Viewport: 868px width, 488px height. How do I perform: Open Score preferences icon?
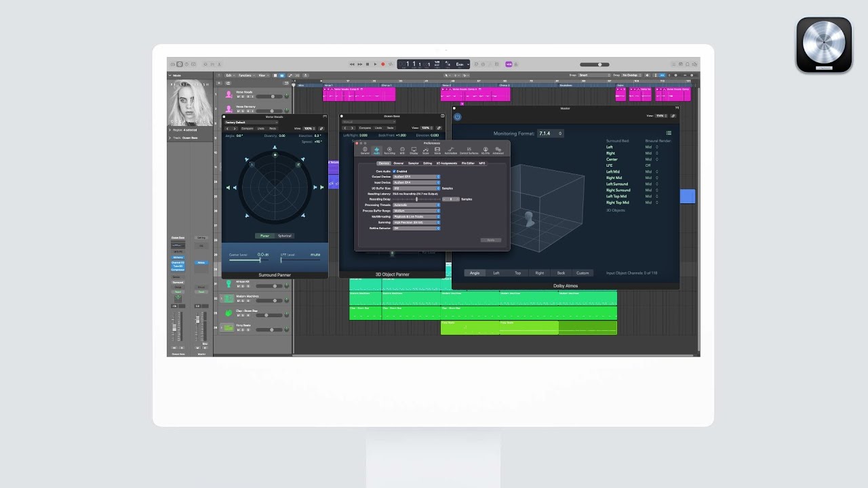[x=426, y=150]
